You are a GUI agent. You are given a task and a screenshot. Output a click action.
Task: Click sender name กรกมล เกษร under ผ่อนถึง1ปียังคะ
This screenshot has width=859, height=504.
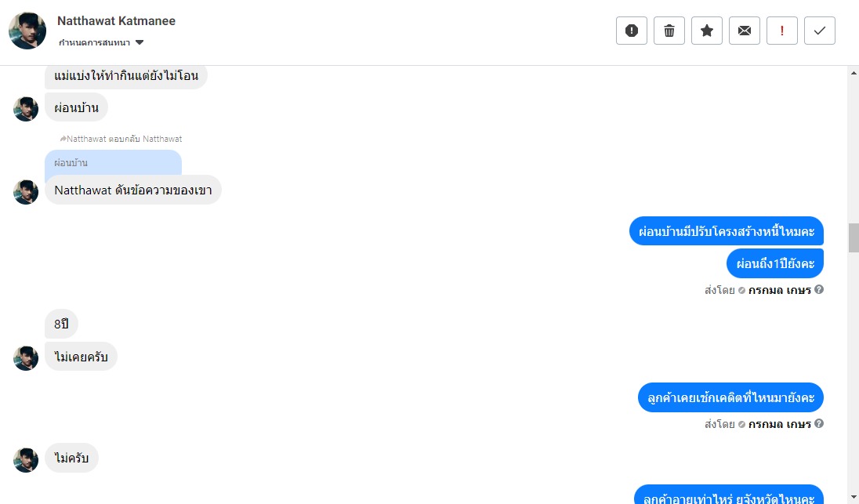(x=780, y=290)
